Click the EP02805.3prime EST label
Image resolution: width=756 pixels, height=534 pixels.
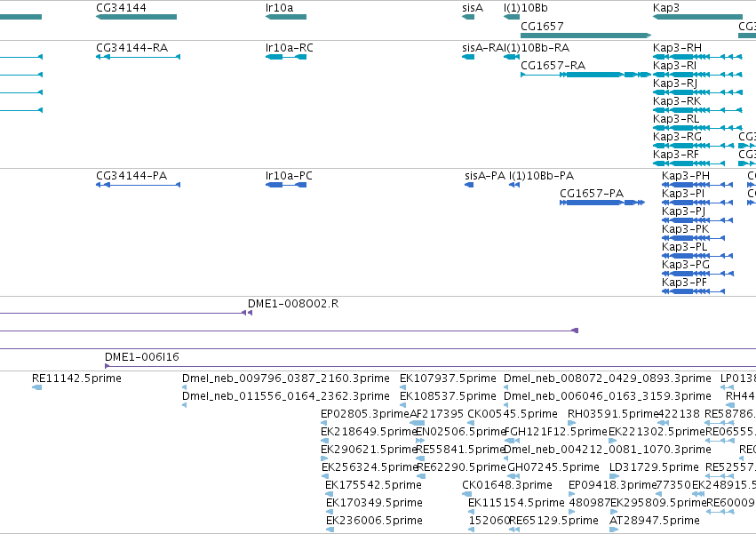tap(365, 414)
